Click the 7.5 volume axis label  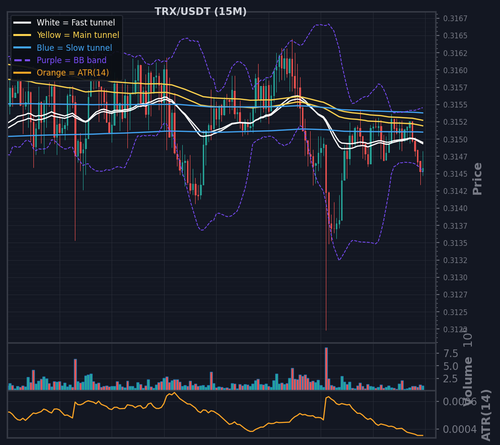tap(450, 353)
